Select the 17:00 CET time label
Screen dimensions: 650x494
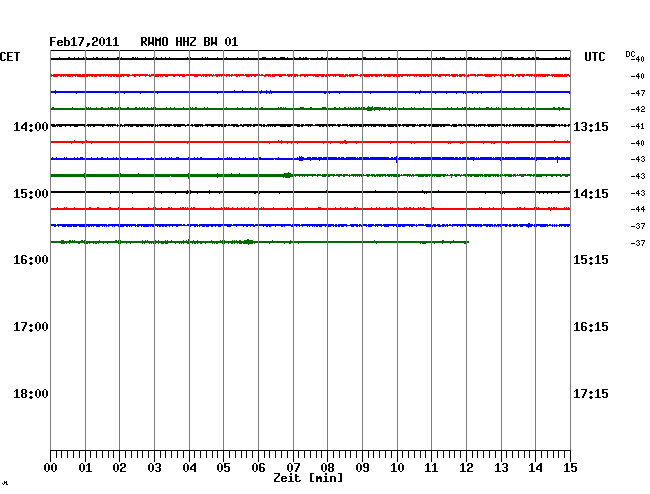pyautogui.click(x=31, y=327)
